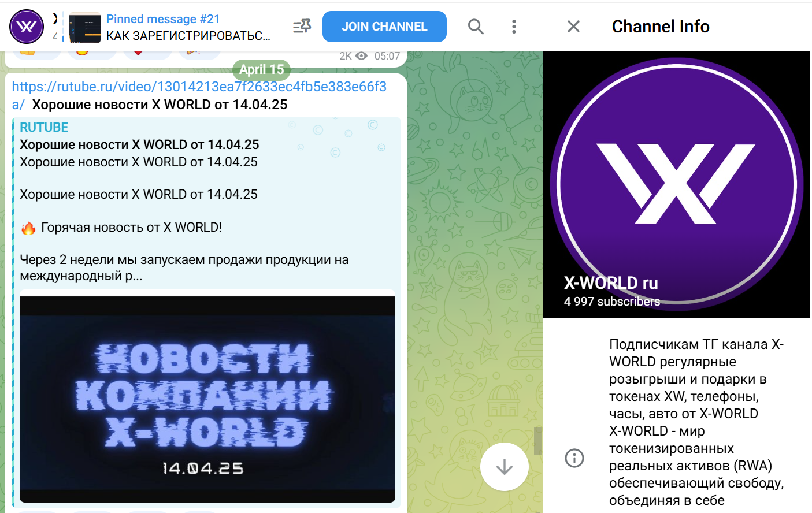Click the chat scrollbar thumb
The image size is (812, 513).
537,441
